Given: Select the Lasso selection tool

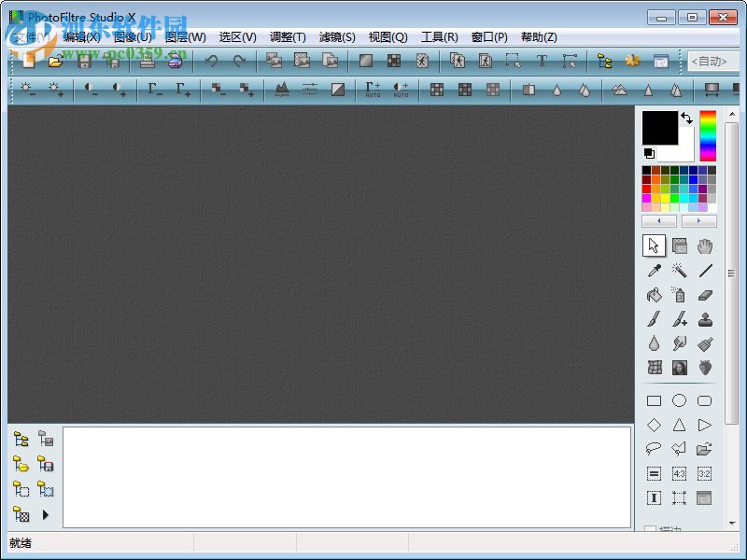Looking at the screenshot, I should point(654,449).
